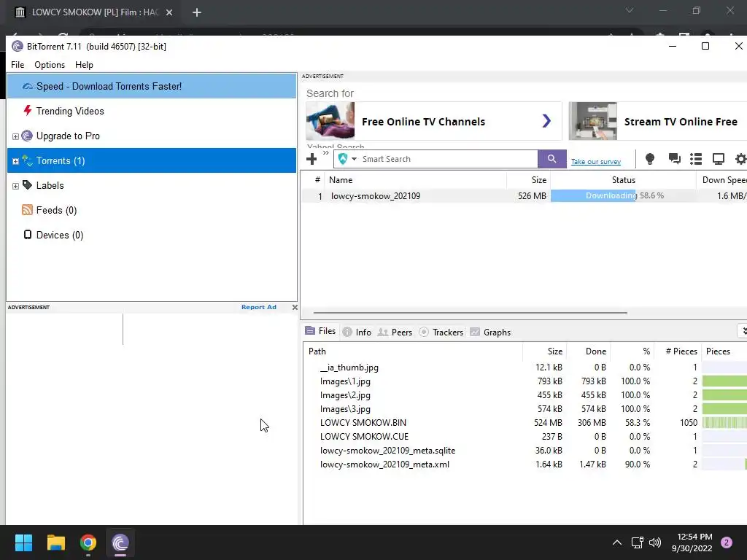Click the Downloading 58.6% progress bar
Image resolution: width=747 pixels, height=560 pixels.
pos(623,195)
